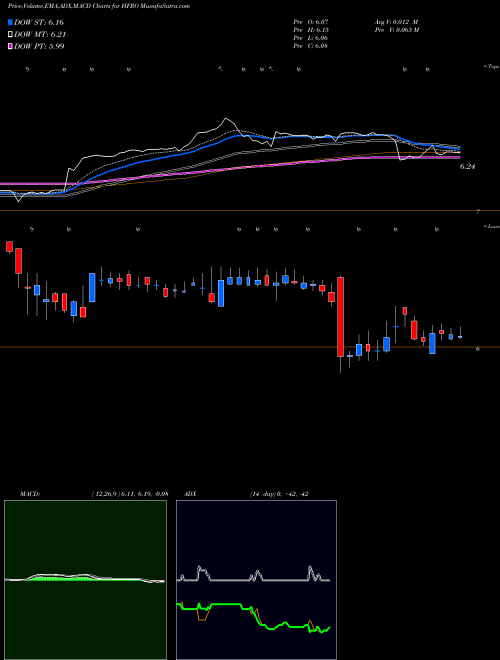Click the 'Pre V: 0.065 M' volume text
This screenshot has height=660, width=500.
396,29
